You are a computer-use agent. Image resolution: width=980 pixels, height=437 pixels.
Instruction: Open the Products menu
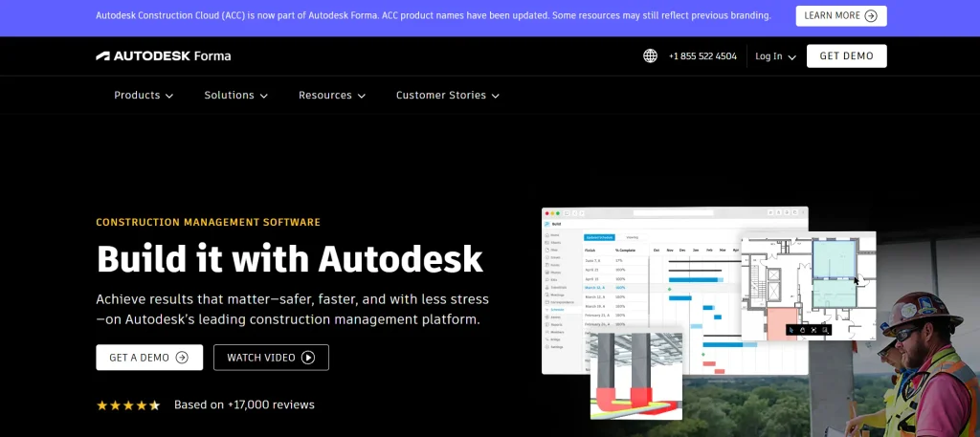tap(144, 95)
